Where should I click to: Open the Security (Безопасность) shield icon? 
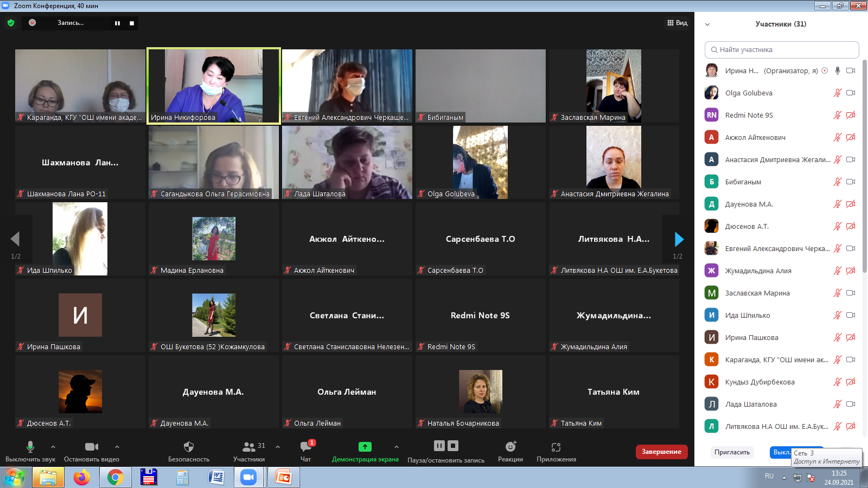tap(189, 447)
